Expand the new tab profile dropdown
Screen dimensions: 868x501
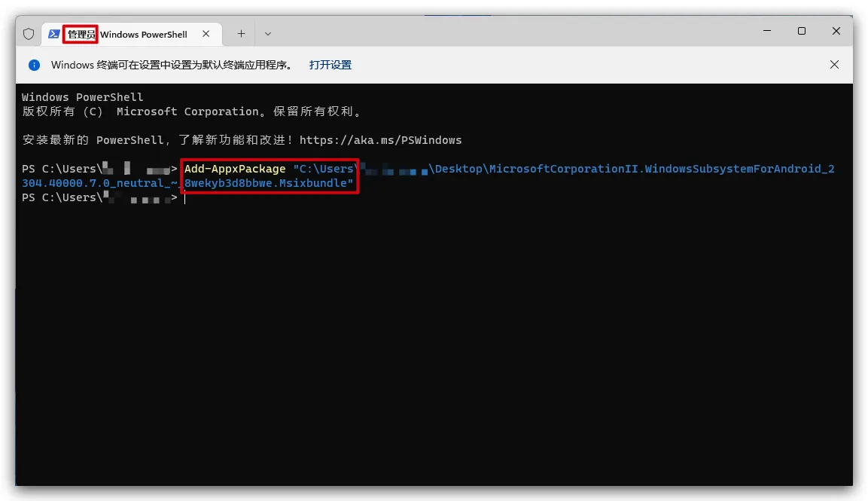click(268, 34)
